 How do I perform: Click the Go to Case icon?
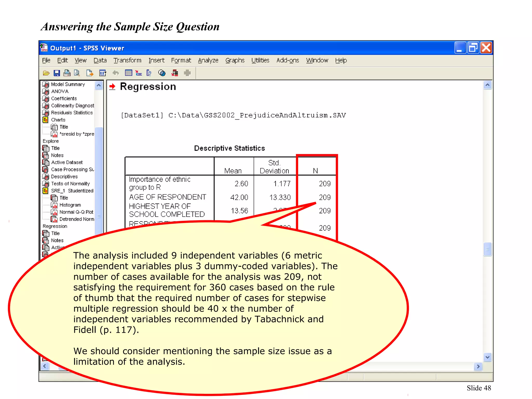click(139, 73)
